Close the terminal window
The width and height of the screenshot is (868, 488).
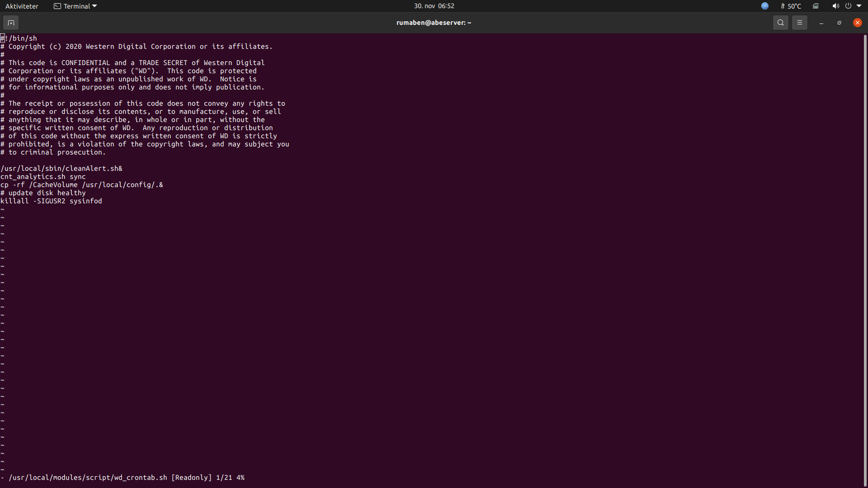(x=857, y=23)
